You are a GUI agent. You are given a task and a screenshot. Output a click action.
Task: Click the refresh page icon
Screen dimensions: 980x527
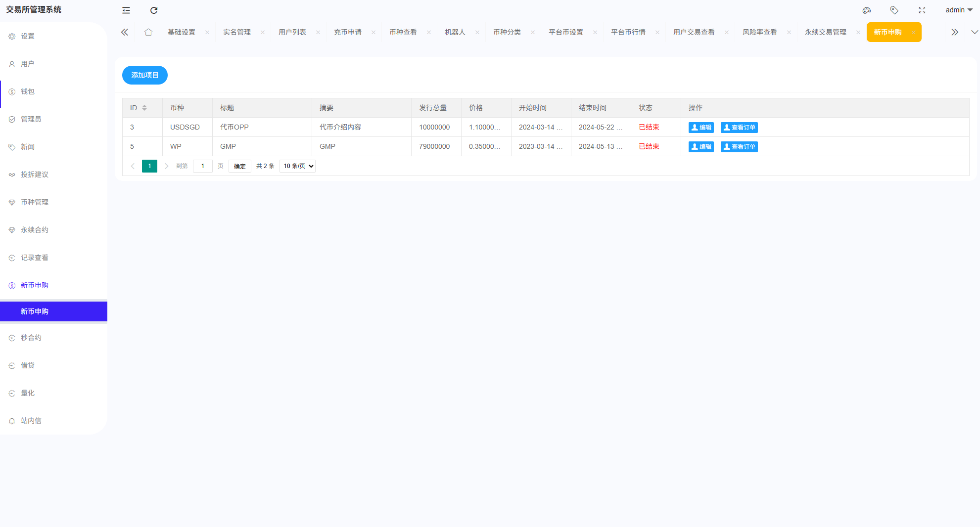154,10
